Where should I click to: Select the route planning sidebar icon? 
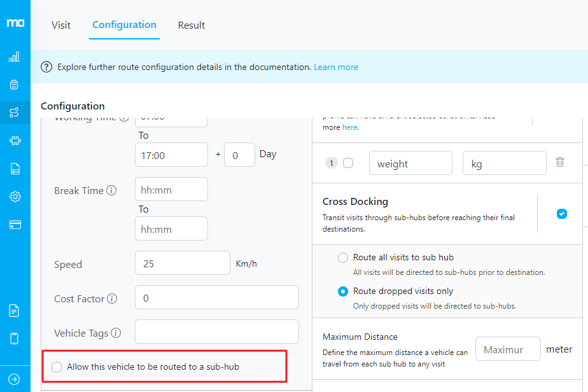pos(14,113)
